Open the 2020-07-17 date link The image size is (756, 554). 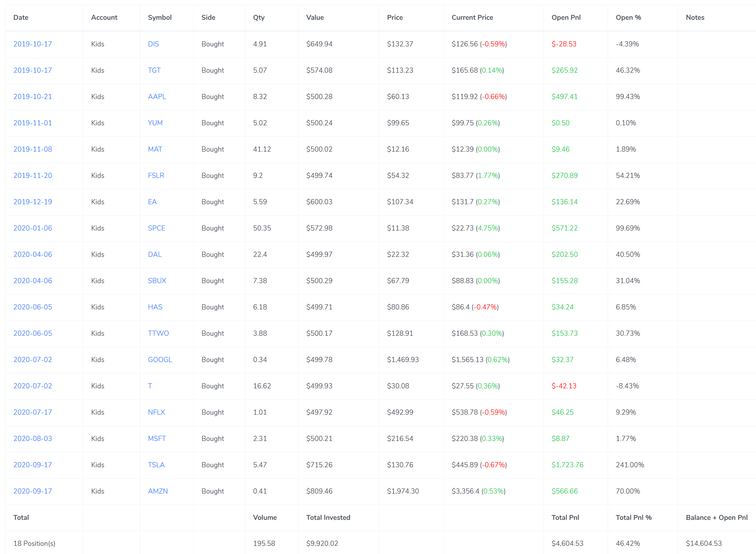point(32,412)
